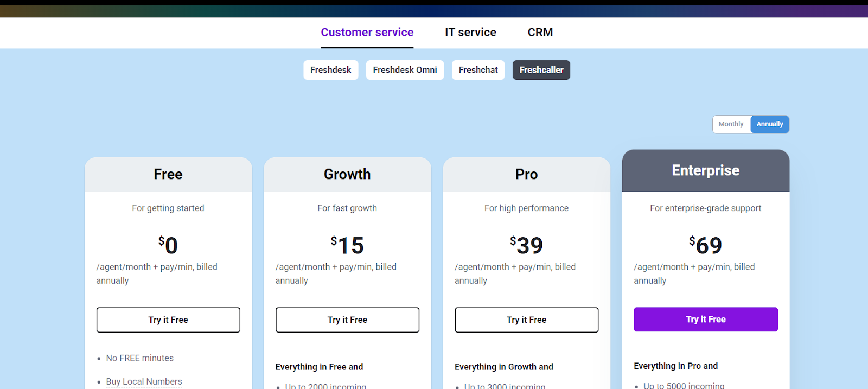Click the $69 Enterprise price

point(705,245)
